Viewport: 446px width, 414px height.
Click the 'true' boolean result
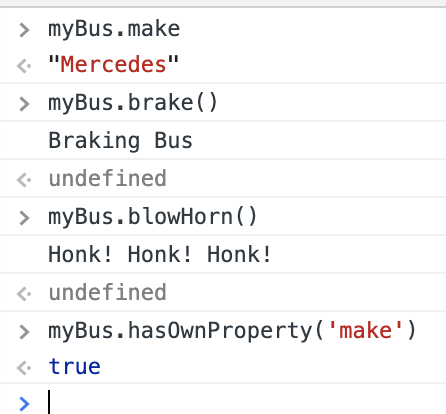coord(74,367)
